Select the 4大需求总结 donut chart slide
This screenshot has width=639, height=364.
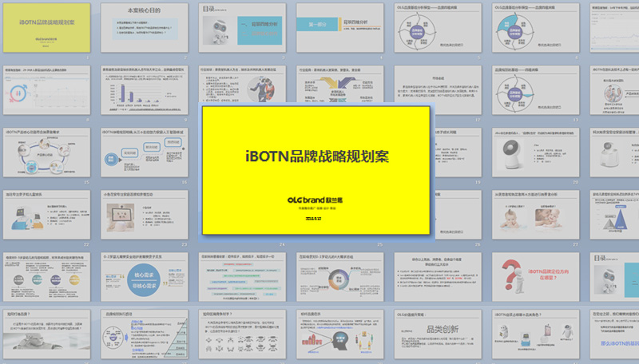pyautogui.click(x=340, y=277)
